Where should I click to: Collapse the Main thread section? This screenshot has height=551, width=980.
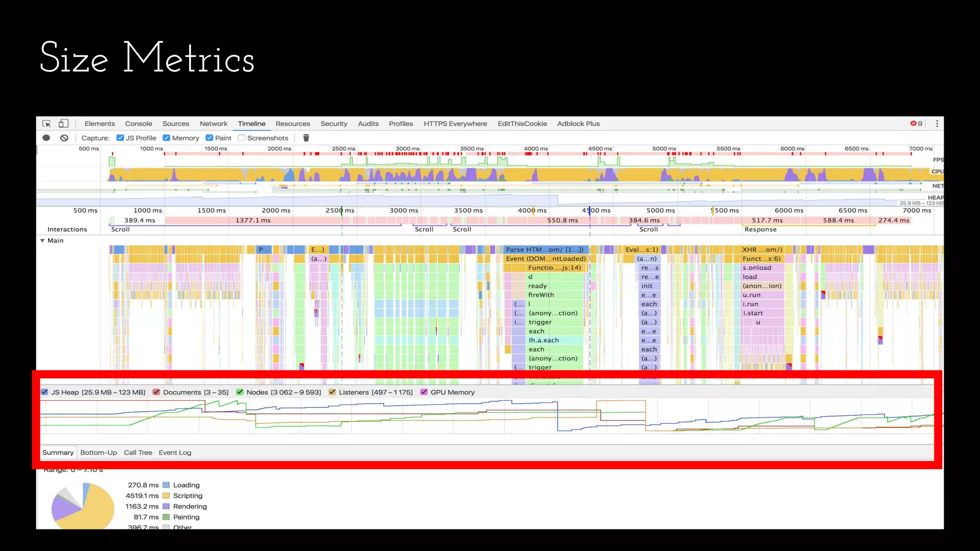(x=43, y=241)
